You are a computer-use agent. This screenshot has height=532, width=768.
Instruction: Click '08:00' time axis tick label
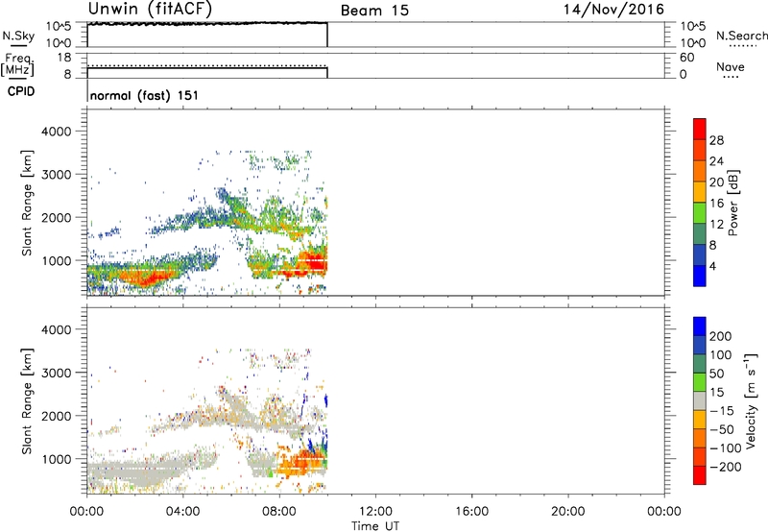click(x=279, y=512)
